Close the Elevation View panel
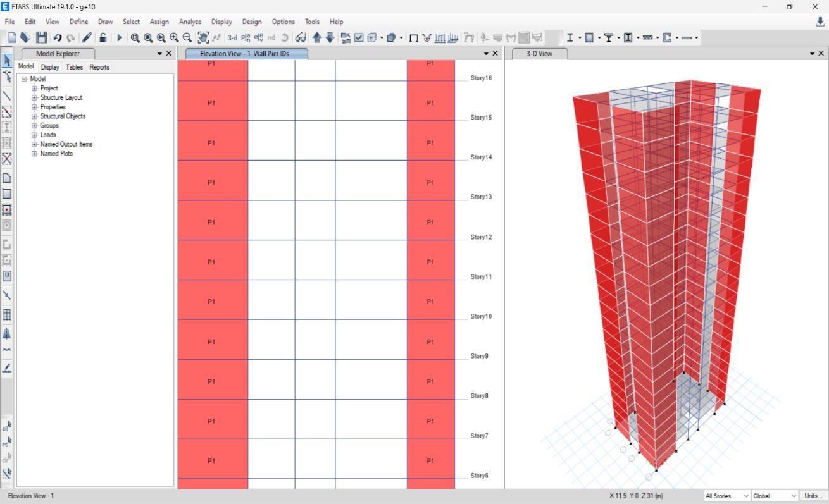The image size is (829, 504). coord(495,54)
